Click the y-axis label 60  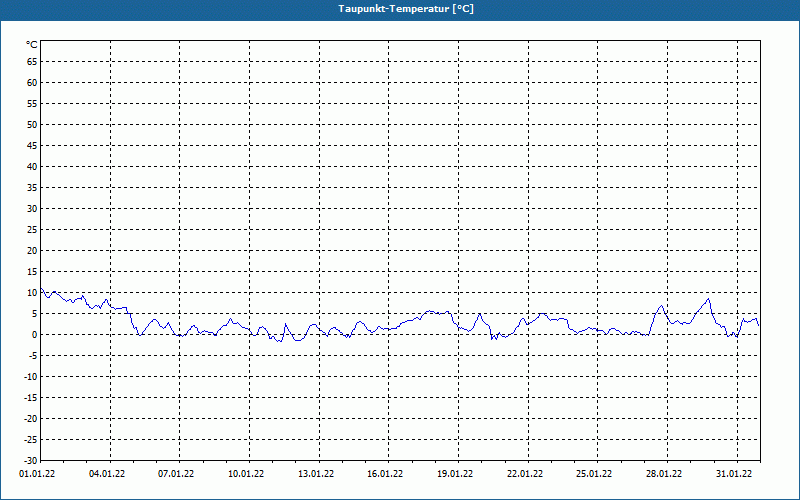pyautogui.click(x=32, y=83)
